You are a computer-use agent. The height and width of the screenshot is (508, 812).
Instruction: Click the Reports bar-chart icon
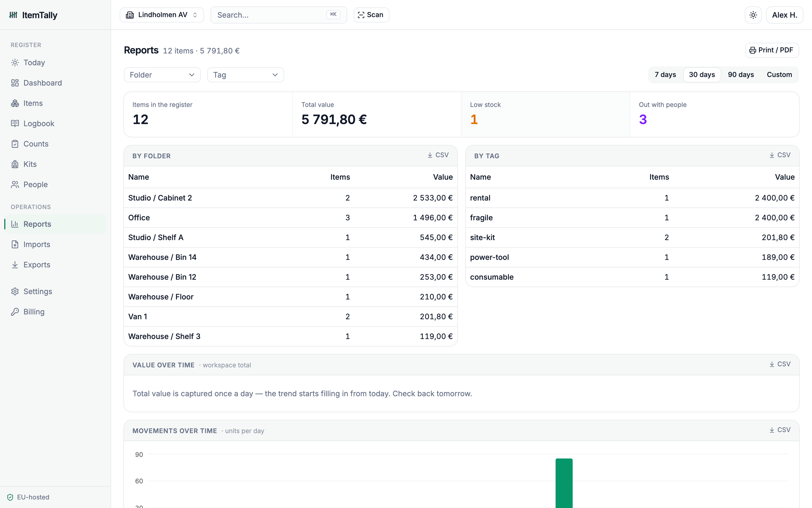tap(15, 224)
